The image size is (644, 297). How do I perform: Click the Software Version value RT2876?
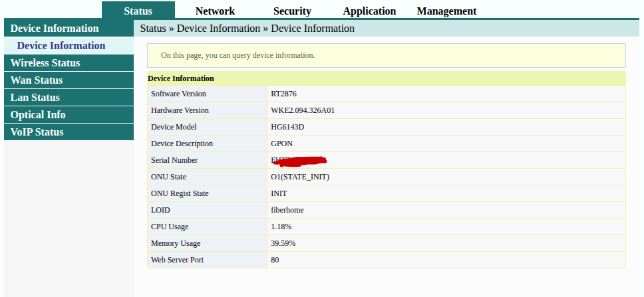pyautogui.click(x=284, y=94)
